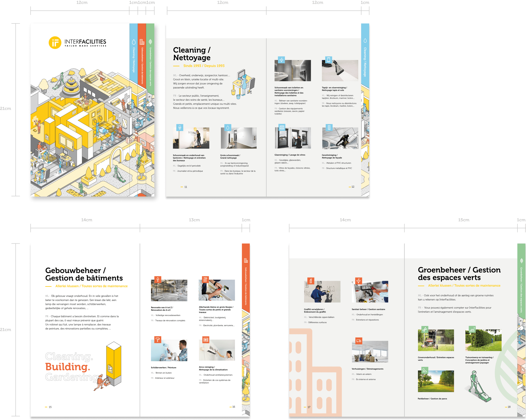Click the plumbing icon on Sanitair beheer photo

pyautogui.click(x=359, y=281)
